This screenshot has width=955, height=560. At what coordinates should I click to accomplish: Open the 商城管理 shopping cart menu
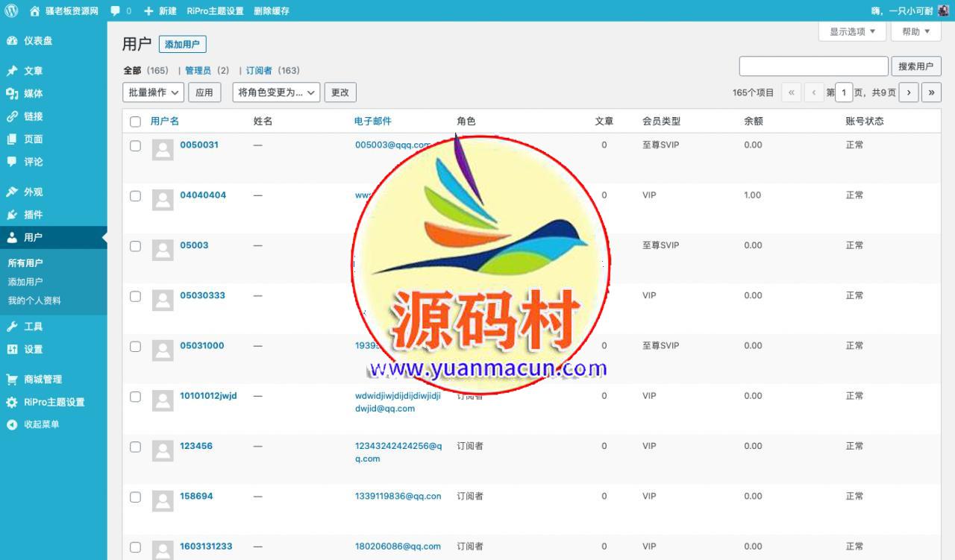click(43, 380)
